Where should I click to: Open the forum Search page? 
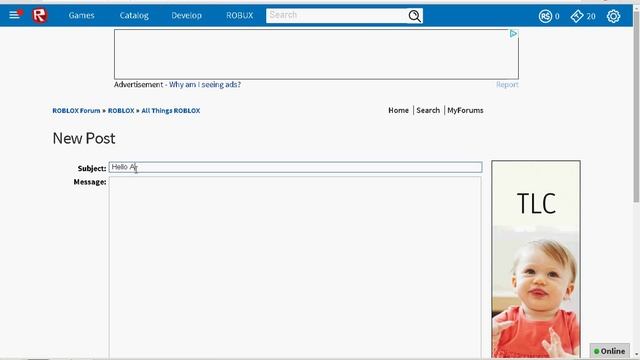(428, 110)
